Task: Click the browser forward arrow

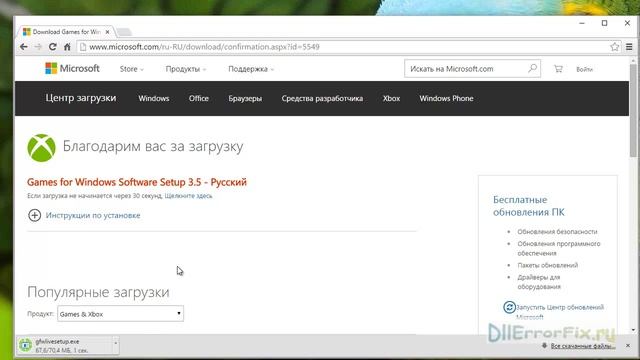Action: point(38,47)
